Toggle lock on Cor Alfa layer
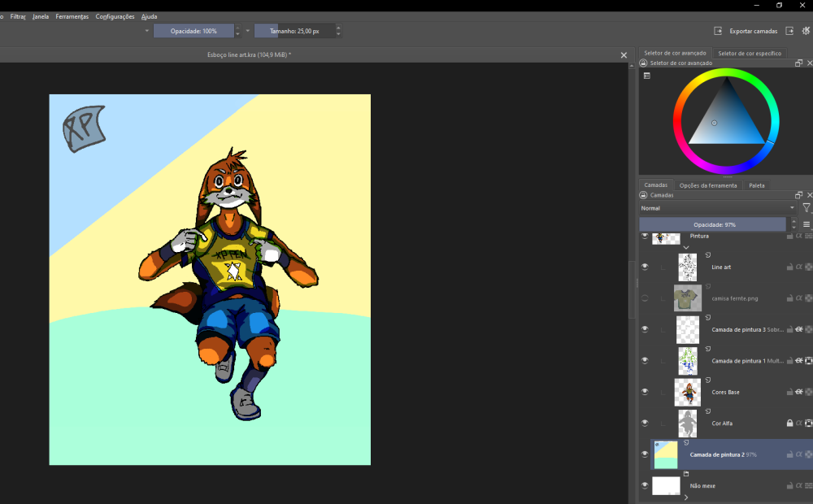Image resolution: width=813 pixels, height=504 pixels. pos(789,423)
